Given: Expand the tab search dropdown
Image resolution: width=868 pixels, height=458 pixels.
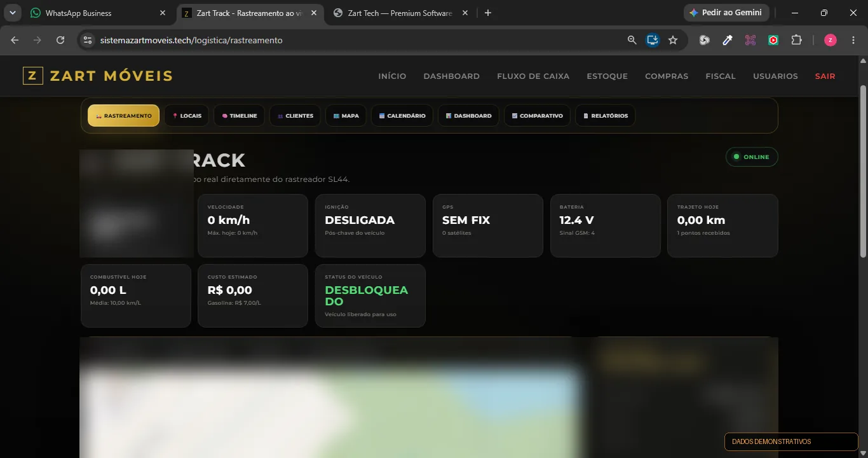Looking at the screenshot, I should [x=12, y=13].
